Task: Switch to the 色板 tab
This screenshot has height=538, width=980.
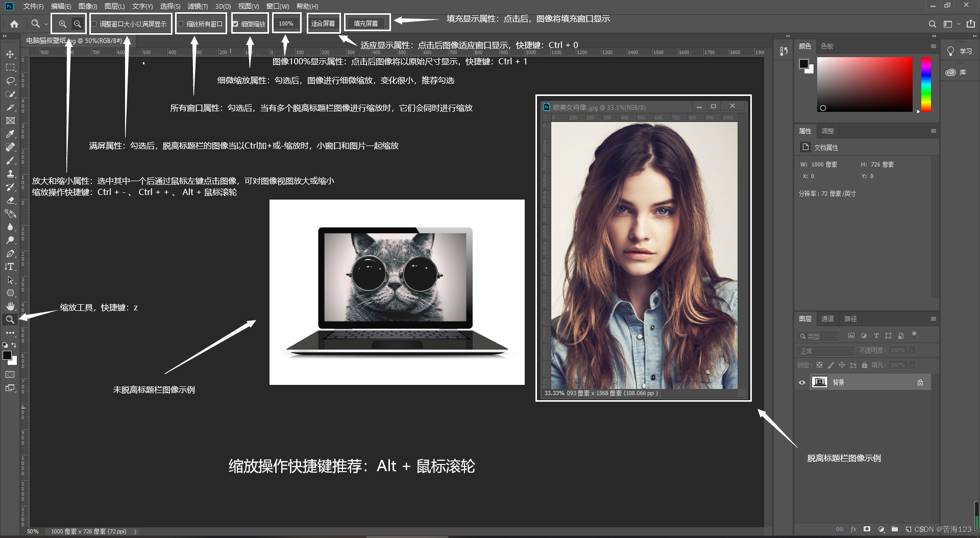Action: click(827, 46)
